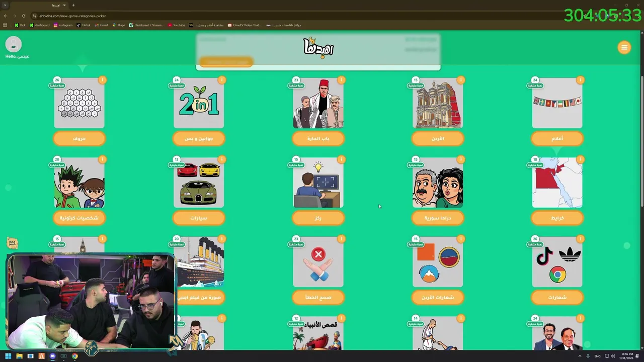Image resolution: width=644 pixels, height=362 pixels.
Task: Select the باب الحارة category button
Action: tap(318, 138)
